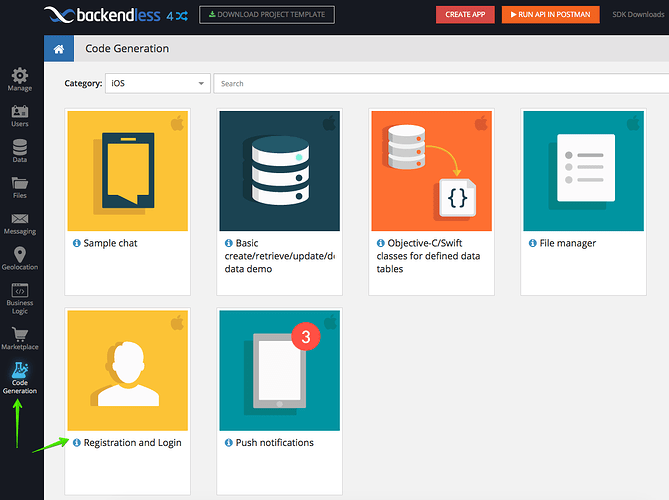The image size is (669, 500).
Task: Click the Code Generation page heading
Action: click(127, 49)
